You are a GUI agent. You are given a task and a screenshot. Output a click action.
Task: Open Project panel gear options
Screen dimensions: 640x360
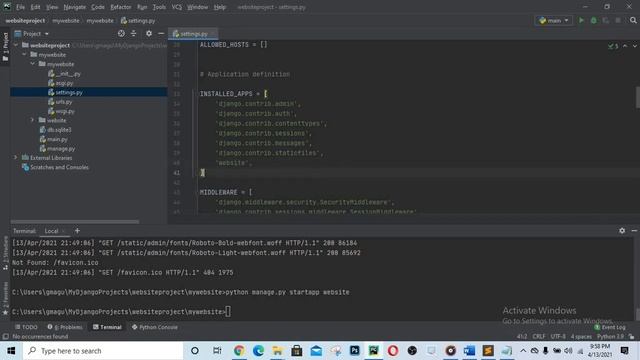tap(149, 33)
